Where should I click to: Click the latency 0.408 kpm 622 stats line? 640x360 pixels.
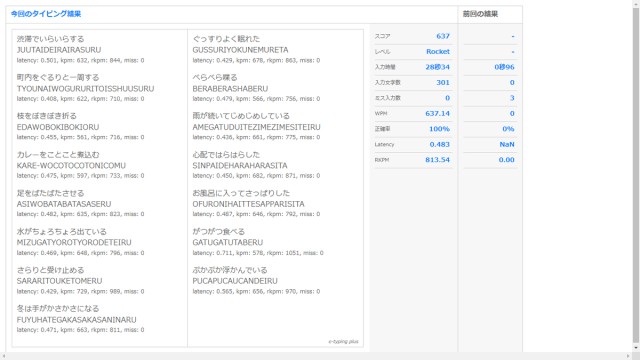tap(80, 99)
